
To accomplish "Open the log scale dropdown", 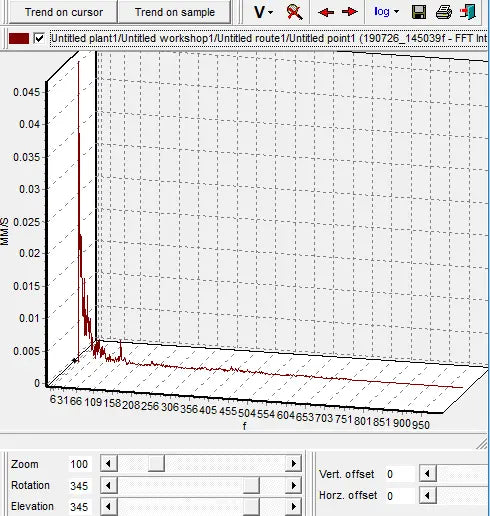I will tap(386, 12).
